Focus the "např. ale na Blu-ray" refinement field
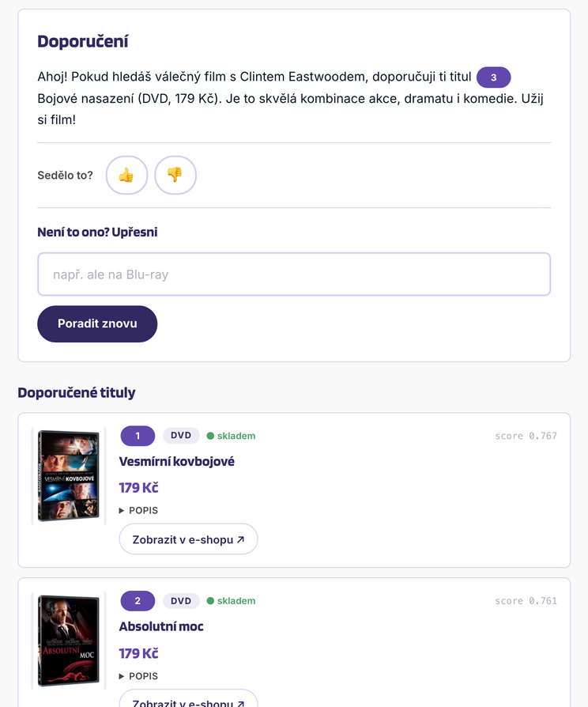Screen dimensions: 588x707 [x=294, y=274]
